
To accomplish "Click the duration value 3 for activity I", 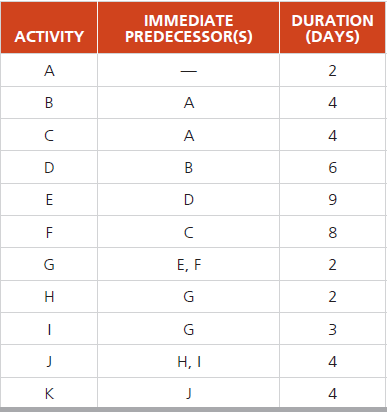I will (x=332, y=330).
